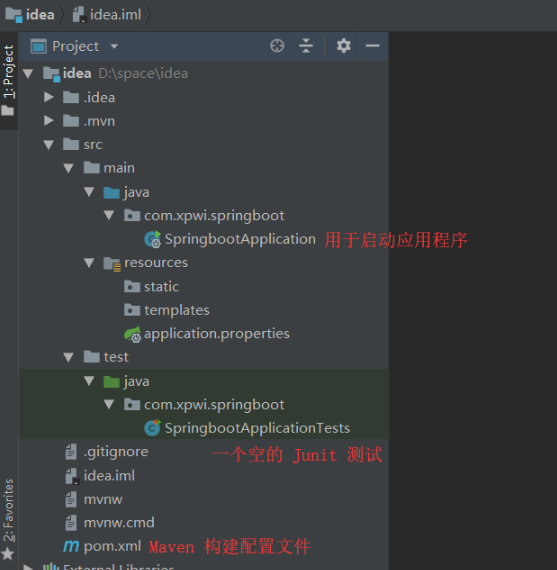Click the idea breadcrumb in navigation bar
557x570 pixels.
pyautogui.click(x=29, y=15)
